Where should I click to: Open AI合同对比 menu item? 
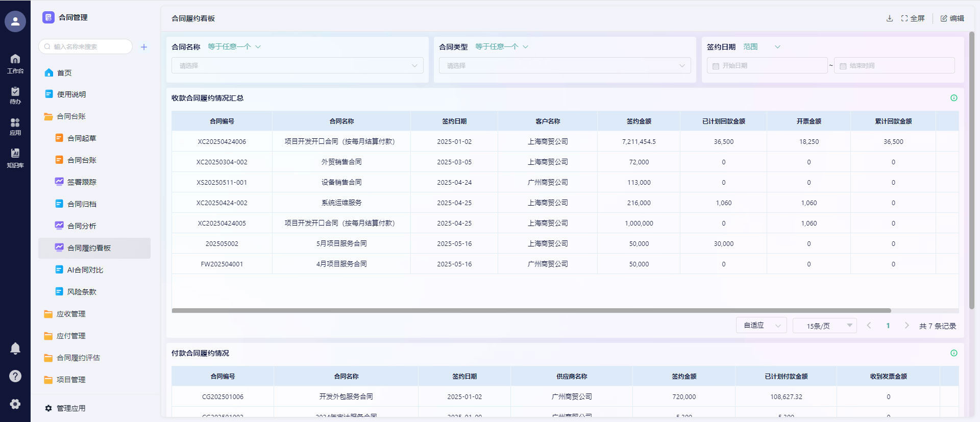85,270
